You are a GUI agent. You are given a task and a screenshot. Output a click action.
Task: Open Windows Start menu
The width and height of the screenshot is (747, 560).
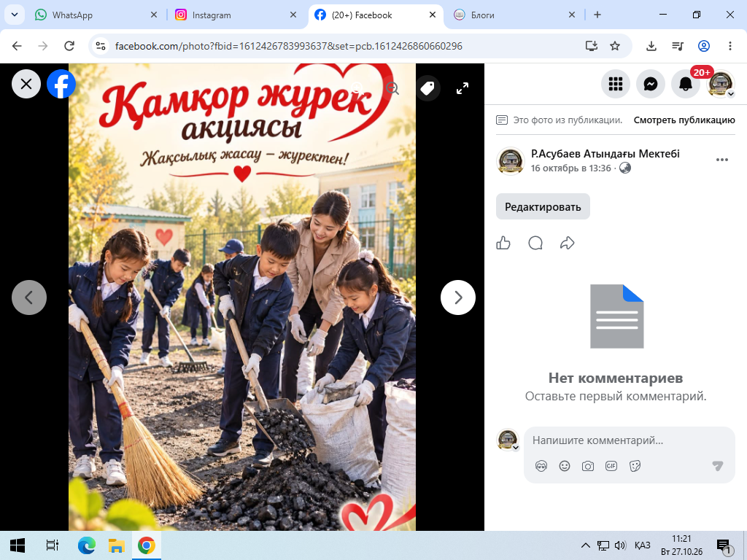click(18, 545)
